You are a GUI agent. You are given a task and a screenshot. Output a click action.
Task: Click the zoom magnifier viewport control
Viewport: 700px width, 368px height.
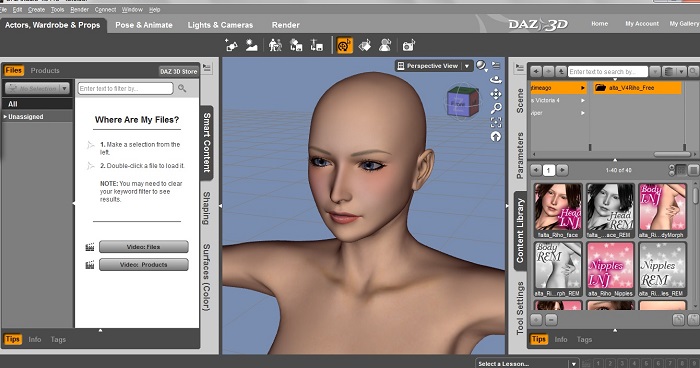[496, 108]
